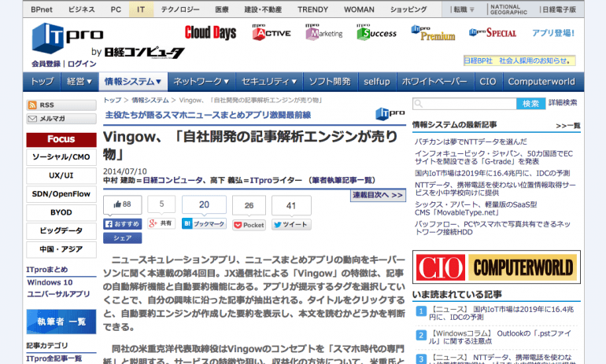Expand the 情報システム dropdown menu
This screenshot has height=364, width=606.
pyautogui.click(x=133, y=82)
